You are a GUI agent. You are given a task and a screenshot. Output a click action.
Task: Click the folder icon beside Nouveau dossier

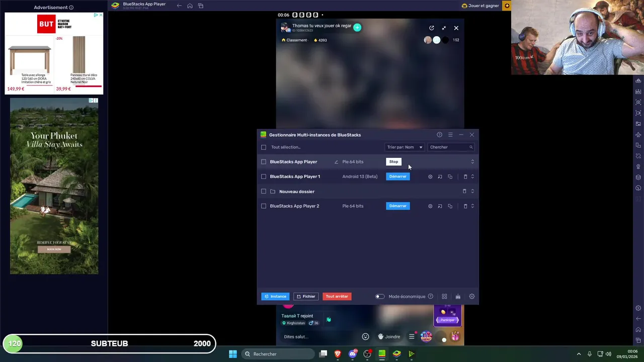pos(273,192)
